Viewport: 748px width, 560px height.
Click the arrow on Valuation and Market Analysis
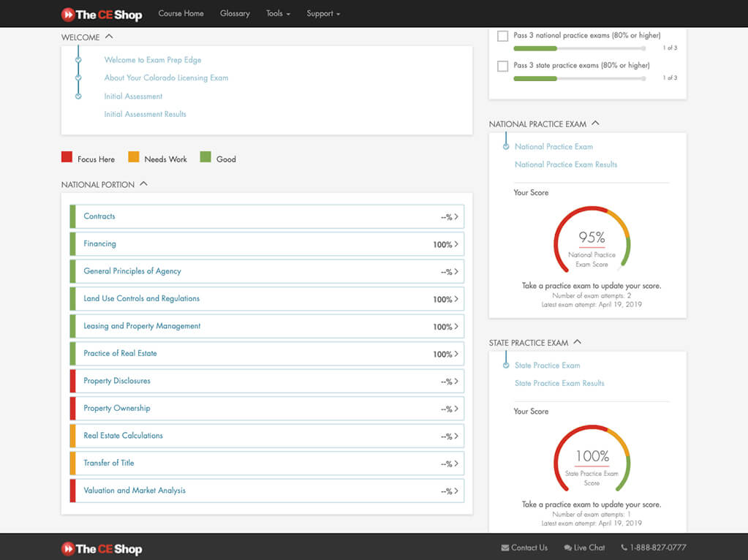(x=456, y=491)
